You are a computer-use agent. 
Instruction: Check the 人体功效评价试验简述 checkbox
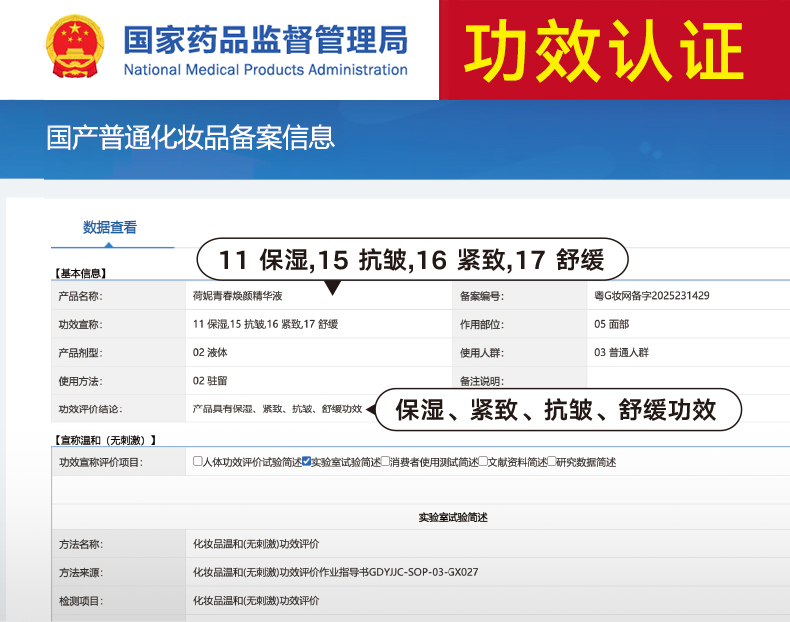point(198,461)
